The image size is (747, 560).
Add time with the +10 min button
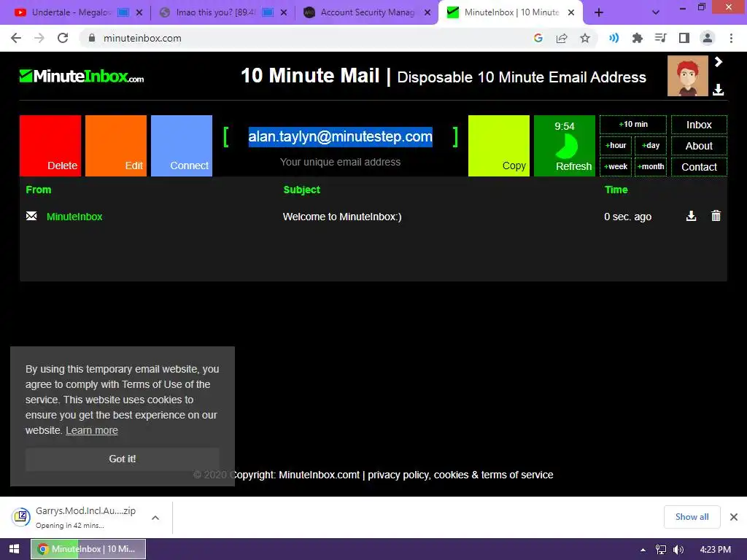tap(633, 124)
